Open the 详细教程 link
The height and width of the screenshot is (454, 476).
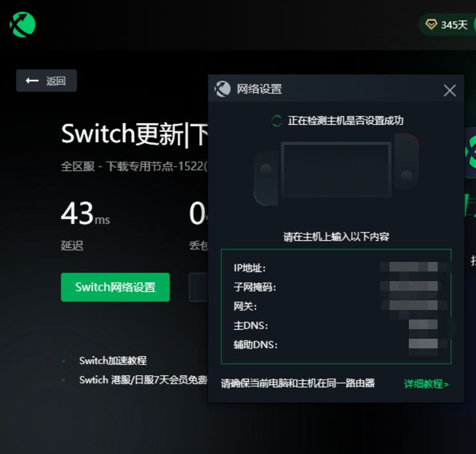click(426, 384)
